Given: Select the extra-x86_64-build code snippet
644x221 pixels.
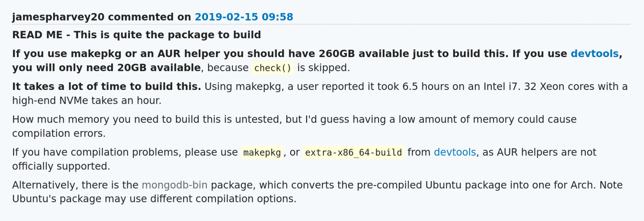Looking at the screenshot, I should click(x=353, y=153).
